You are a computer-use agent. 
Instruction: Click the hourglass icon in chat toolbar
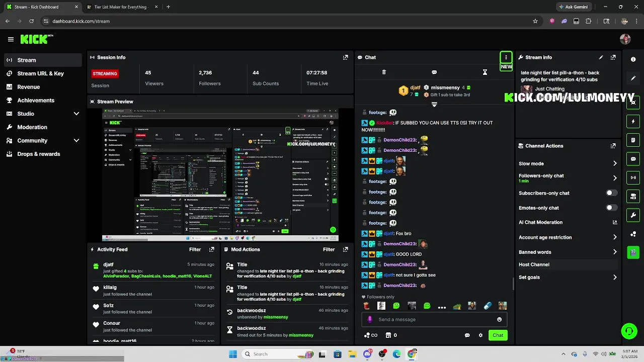point(485,72)
